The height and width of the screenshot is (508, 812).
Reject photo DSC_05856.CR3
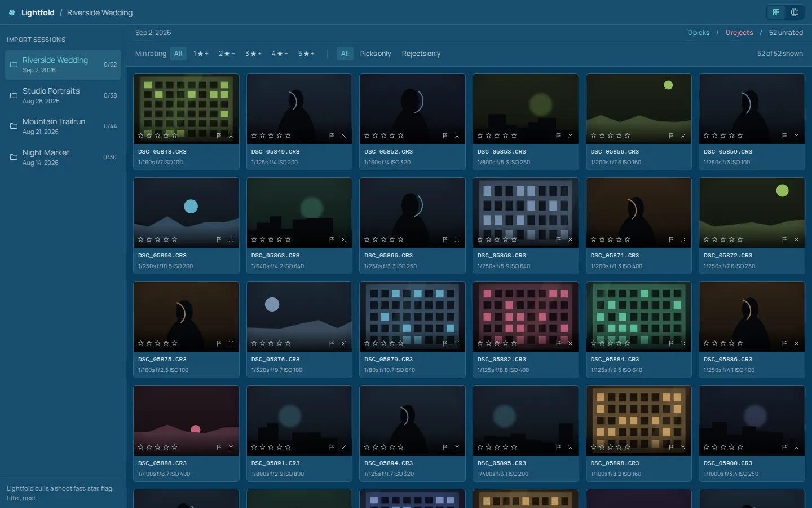[683, 135]
